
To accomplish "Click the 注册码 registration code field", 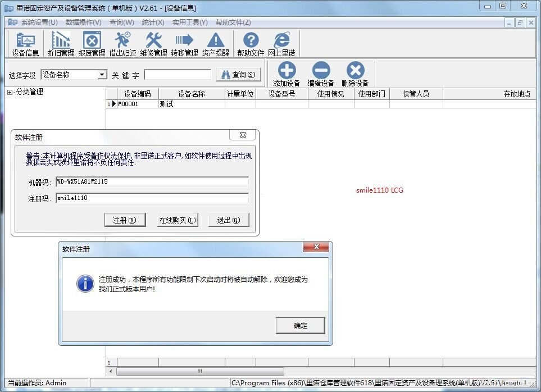I will coord(152,198).
